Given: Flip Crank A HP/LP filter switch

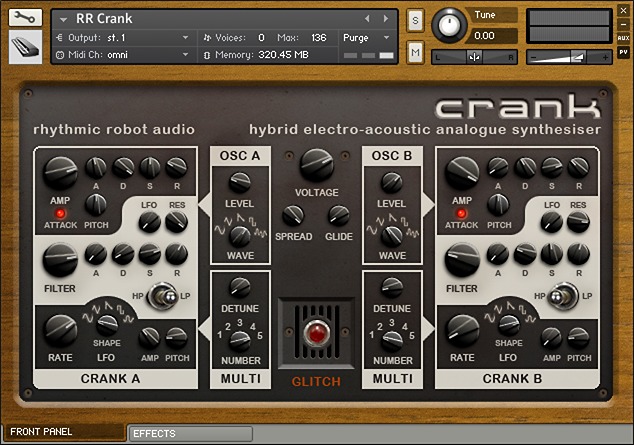Looking at the screenshot, I should pos(162,296).
